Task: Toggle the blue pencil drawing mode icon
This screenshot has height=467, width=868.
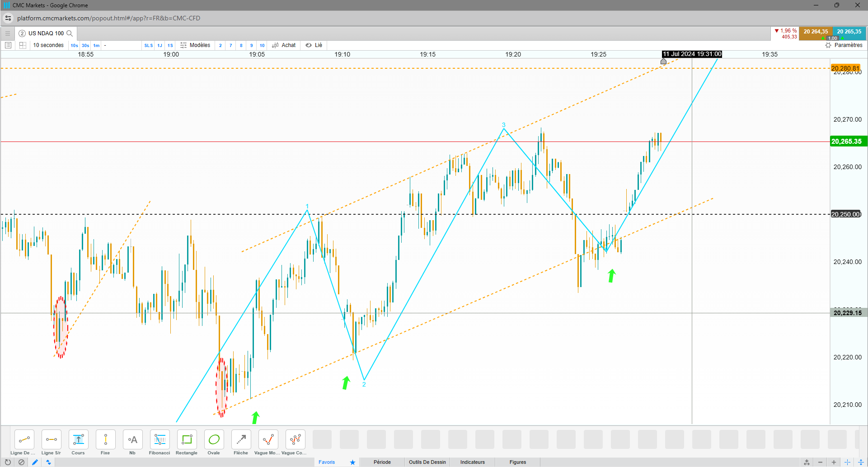Action: click(35, 462)
